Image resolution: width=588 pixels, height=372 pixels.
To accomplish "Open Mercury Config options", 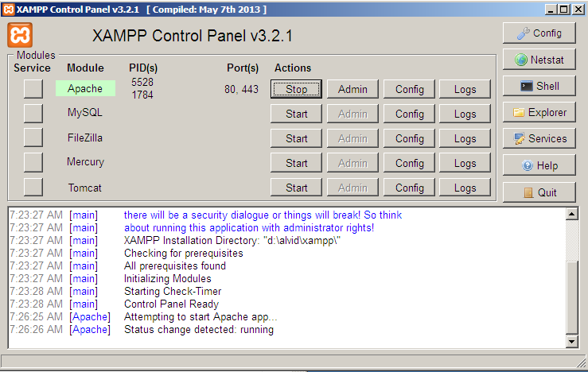I will (x=409, y=163).
